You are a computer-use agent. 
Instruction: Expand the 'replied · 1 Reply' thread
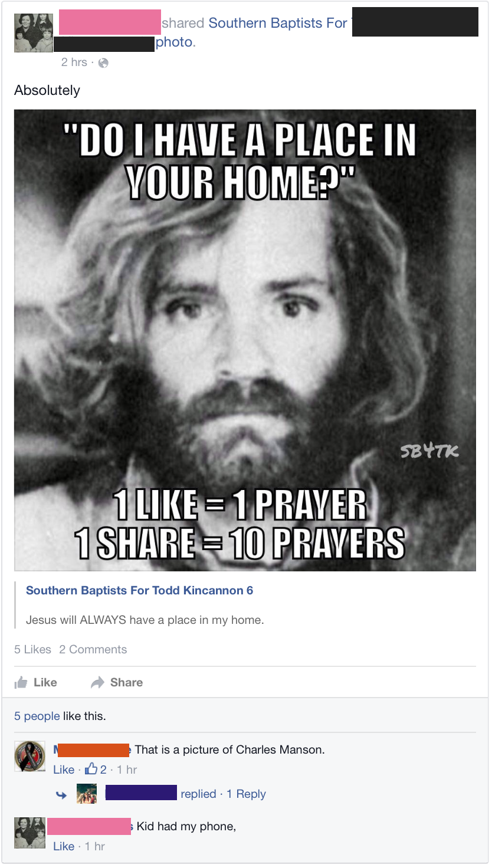point(223,794)
